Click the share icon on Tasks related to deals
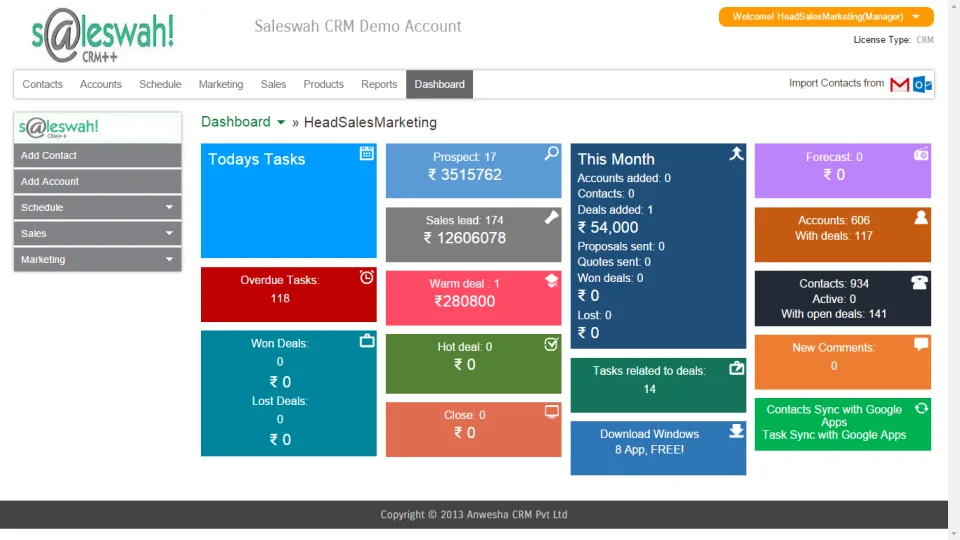 pos(737,368)
